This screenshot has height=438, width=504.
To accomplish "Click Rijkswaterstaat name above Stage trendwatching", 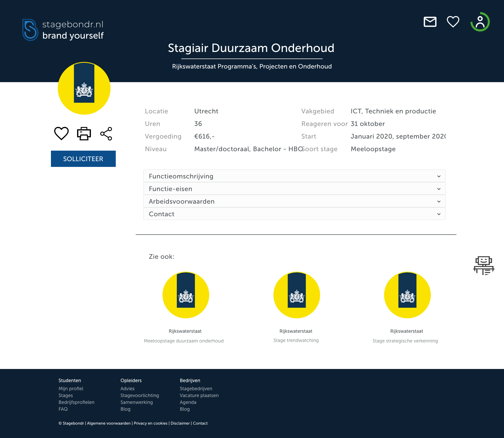I will pos(296,331).
